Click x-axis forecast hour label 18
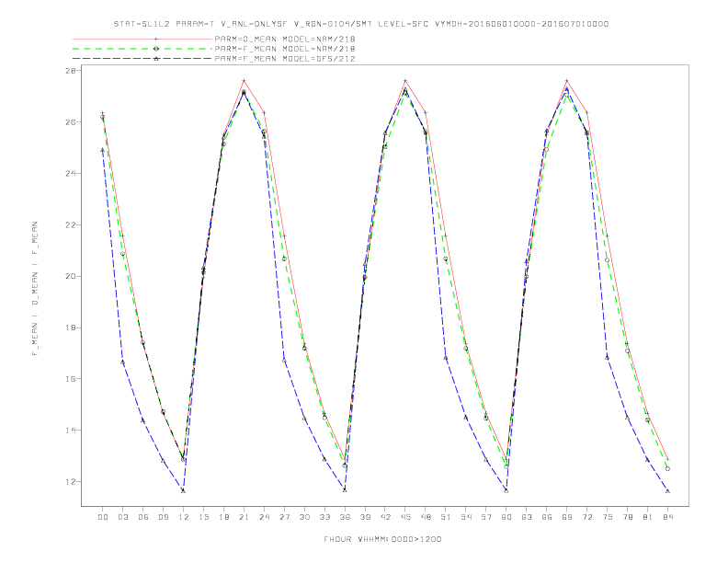Screen dimensions: 728x563 (223, 517)
